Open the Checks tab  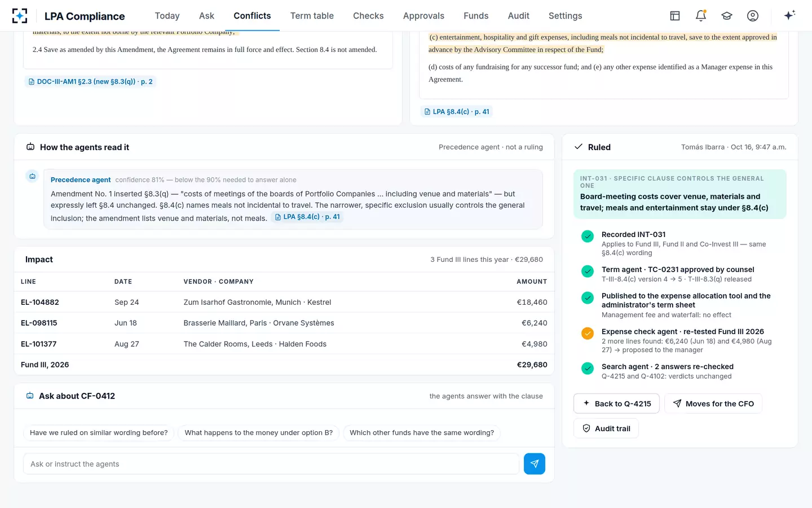click(x=368, y=16)
